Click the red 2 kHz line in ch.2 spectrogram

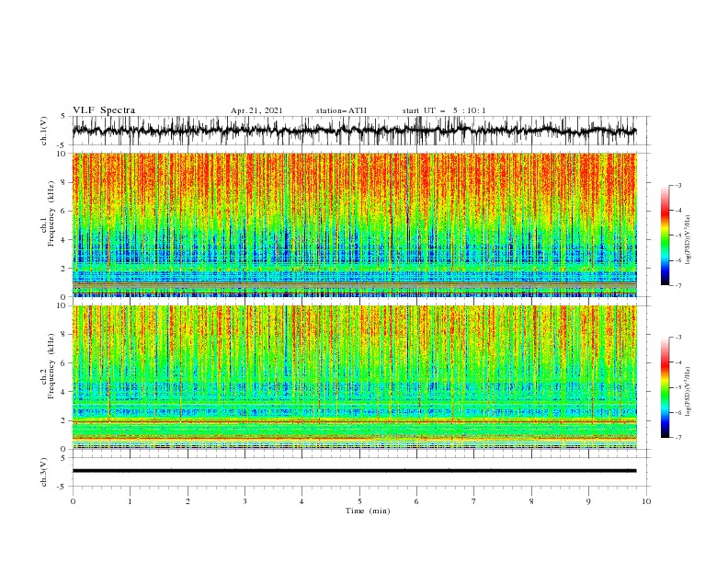[354, 421]
